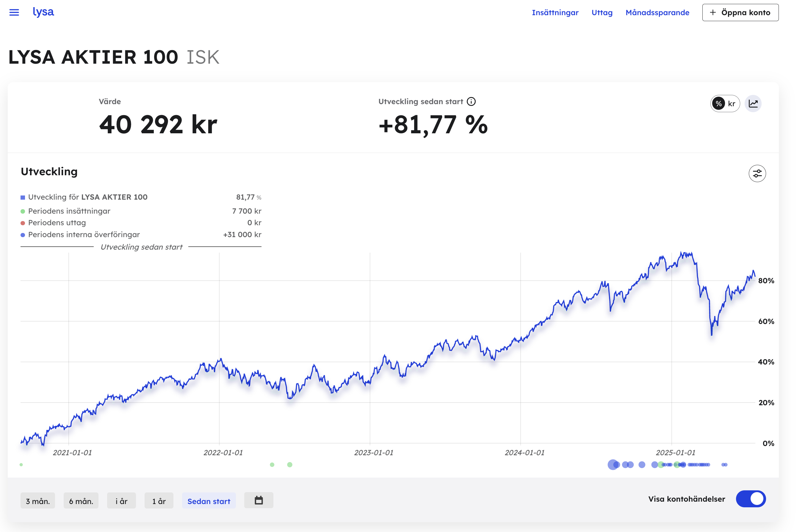Screen dimensions: 808x532
Task: Click the largest blue transfer event dot
Action: pyautogui.click(x=613, y=464)
